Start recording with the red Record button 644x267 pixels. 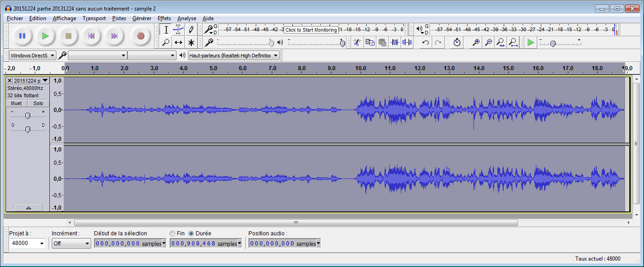141,36
